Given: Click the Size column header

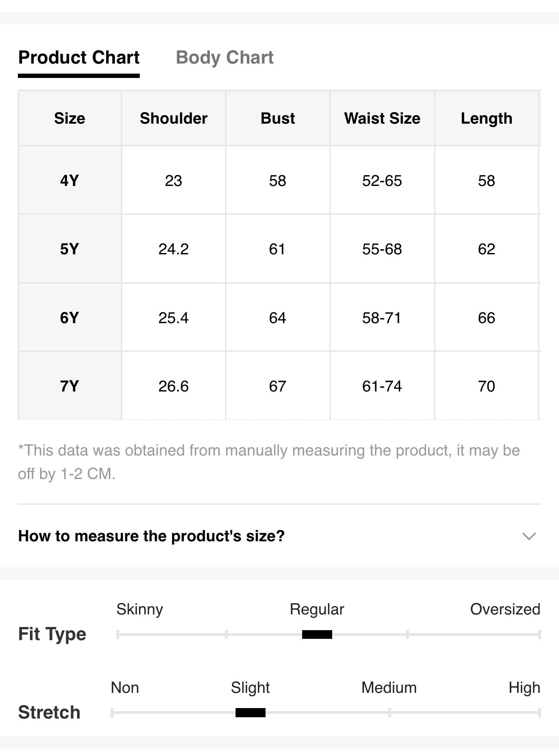Looking at the screenshot, I should tap(70, 118).
